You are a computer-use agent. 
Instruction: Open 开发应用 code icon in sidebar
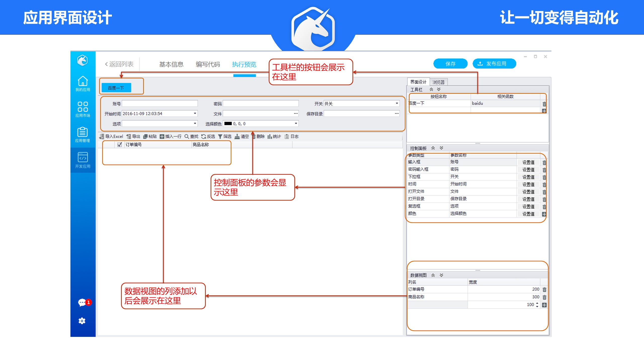83,158
